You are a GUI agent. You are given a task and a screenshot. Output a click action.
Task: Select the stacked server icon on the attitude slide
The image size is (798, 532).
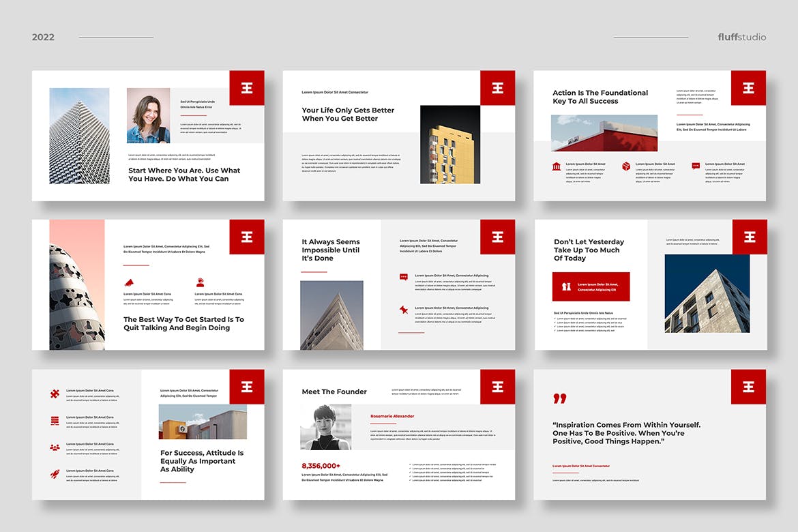(x=54, y=421)
